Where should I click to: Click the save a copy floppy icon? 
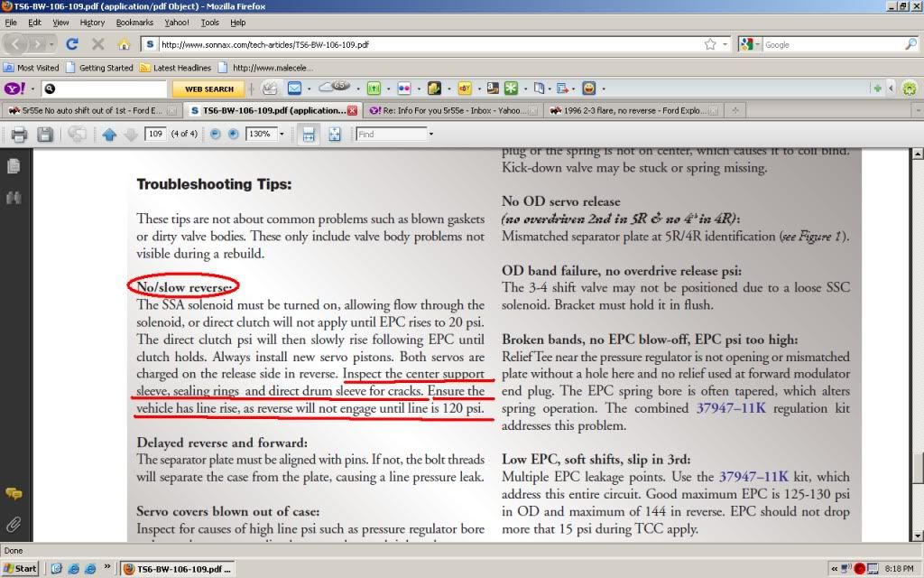pyautogui.click(x=45, y=135)
